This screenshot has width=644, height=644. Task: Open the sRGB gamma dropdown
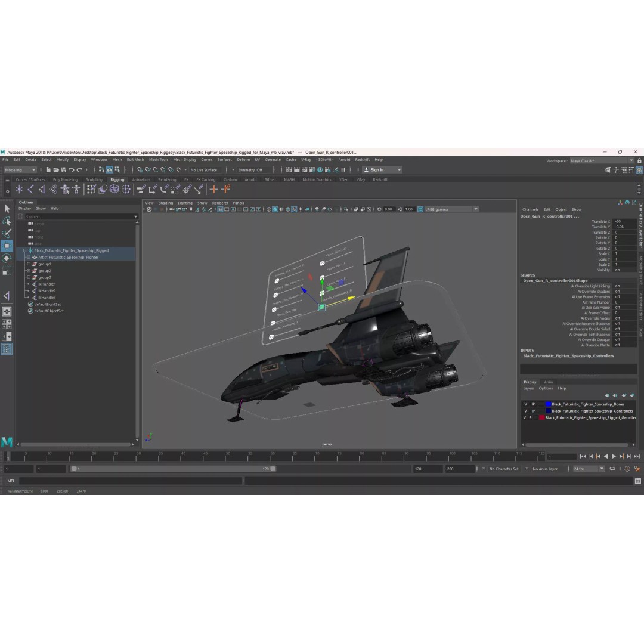[451, 209]
